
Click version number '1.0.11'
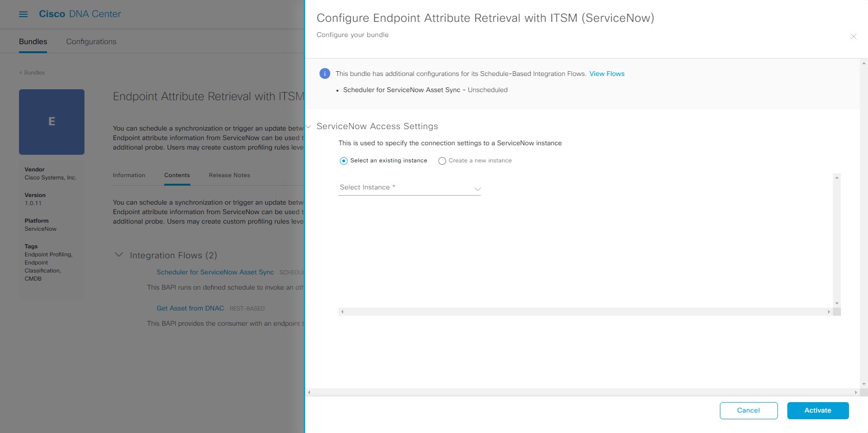[x=33, y=203]
